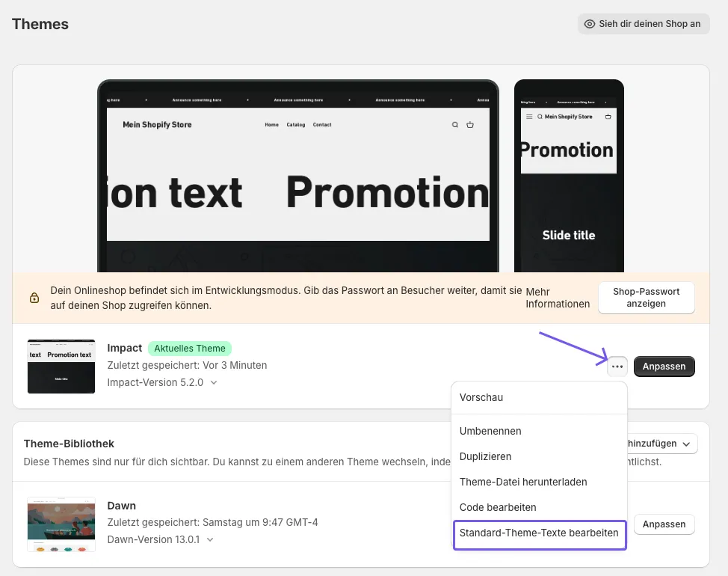
Task: Click 'Slide title' text in mobile preview
Action: click(x=569, y=235)
